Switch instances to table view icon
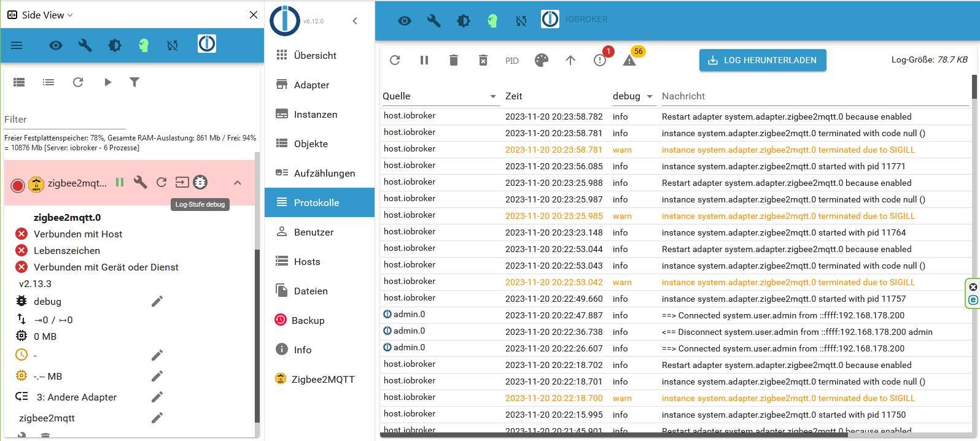980x441 pixels. tap(19, 82)
